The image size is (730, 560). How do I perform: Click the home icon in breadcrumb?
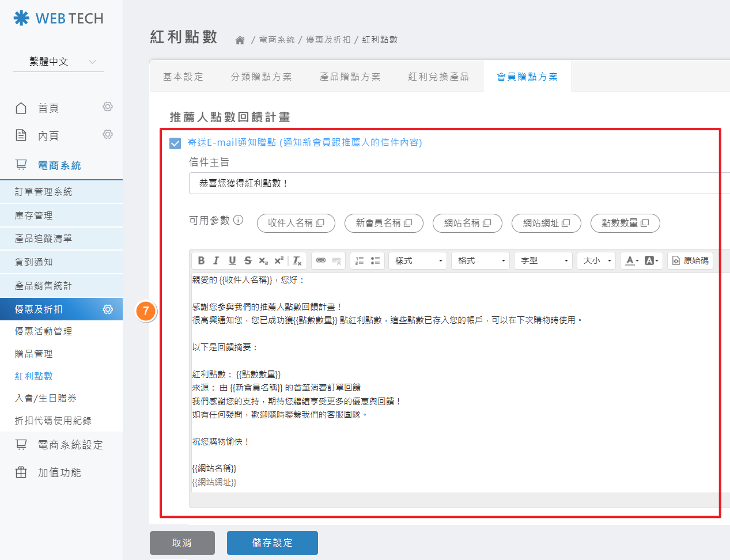point(240,40)
